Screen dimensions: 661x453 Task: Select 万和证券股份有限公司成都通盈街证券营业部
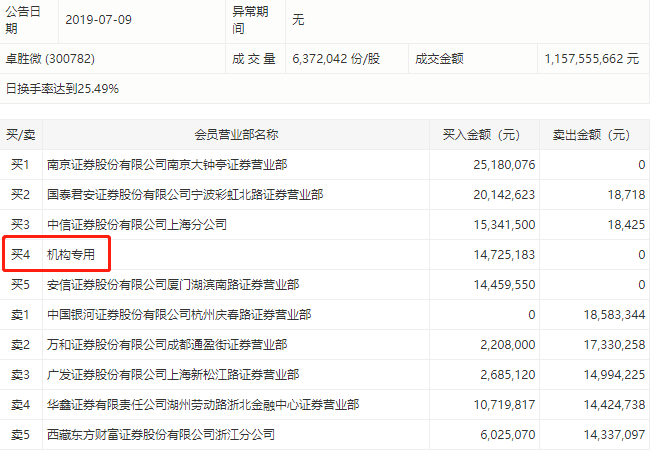(167, 345)
